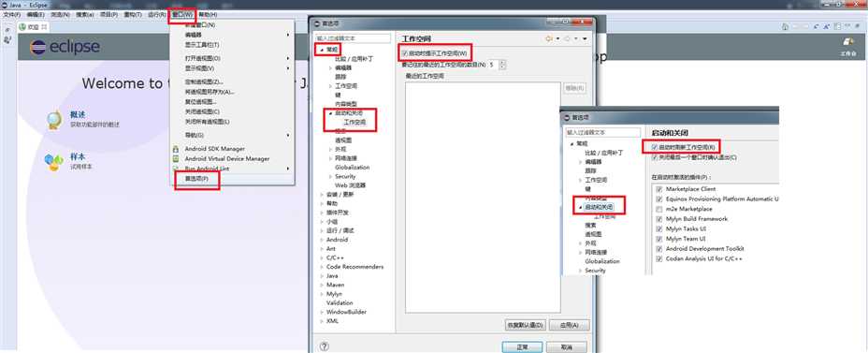Select Web 浏览器 in preferences tree
The height and width of the screenshot is (353, 868).
(x=351, y=185)
